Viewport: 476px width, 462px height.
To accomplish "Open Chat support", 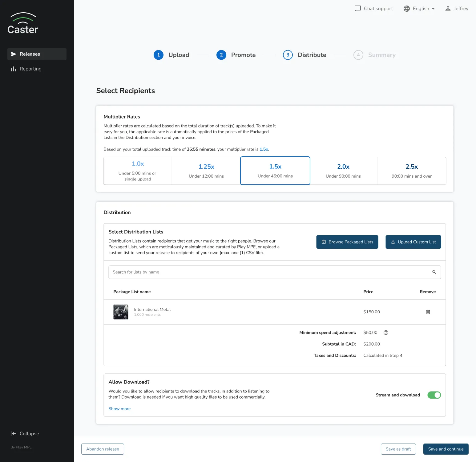I will tap(373, 8).
